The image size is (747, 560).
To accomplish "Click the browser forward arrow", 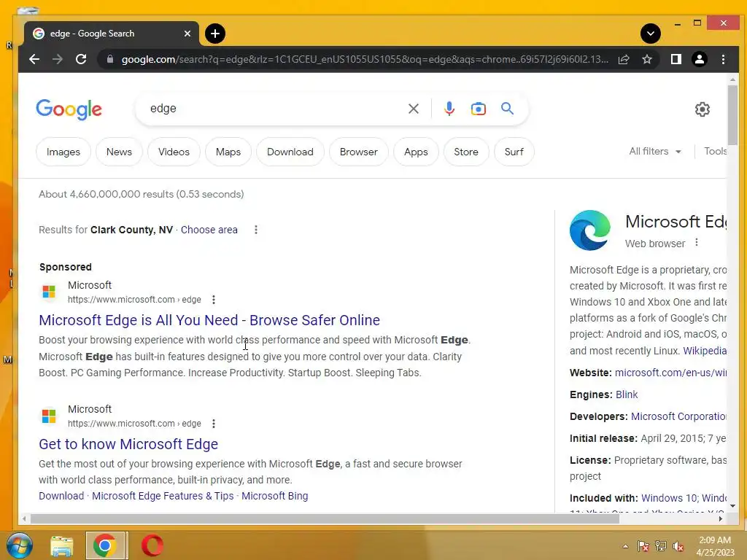I will point(57,59).
